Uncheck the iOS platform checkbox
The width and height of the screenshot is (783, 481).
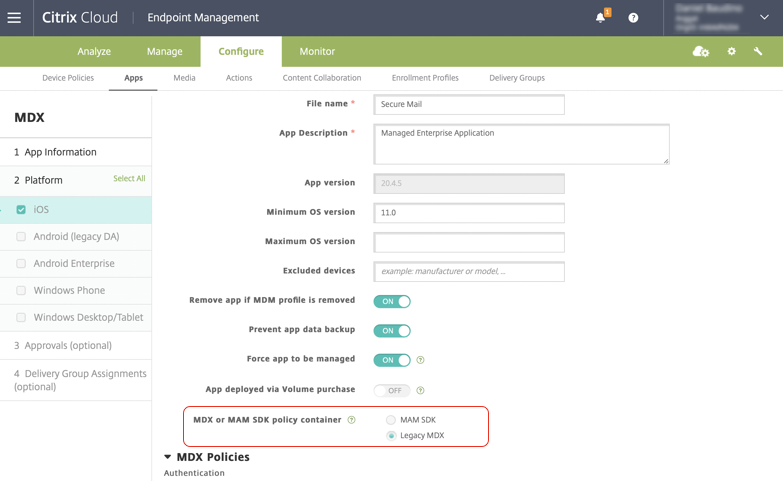point(21,209)
